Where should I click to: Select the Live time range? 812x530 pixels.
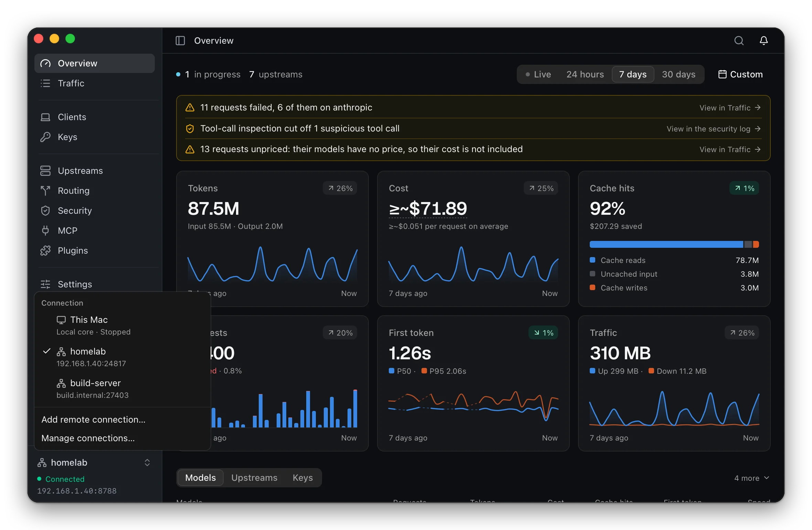pyautogui.click(x=538, y=74)
